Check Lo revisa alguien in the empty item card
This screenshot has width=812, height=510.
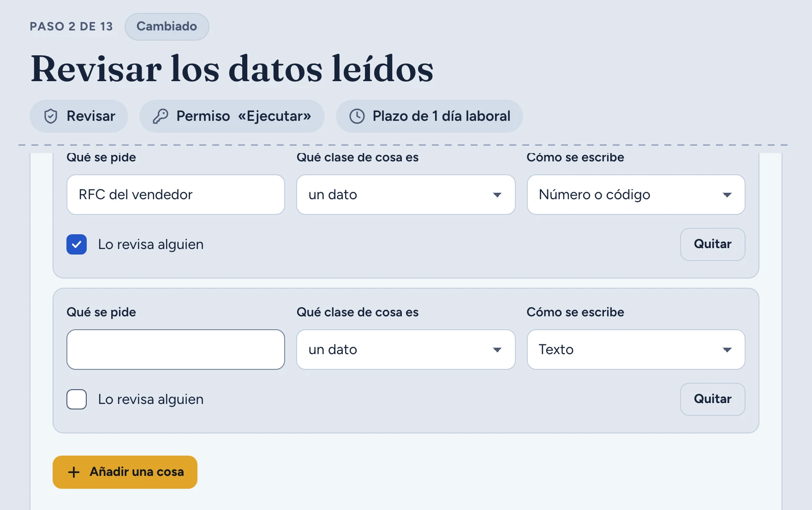click(77, 399)
